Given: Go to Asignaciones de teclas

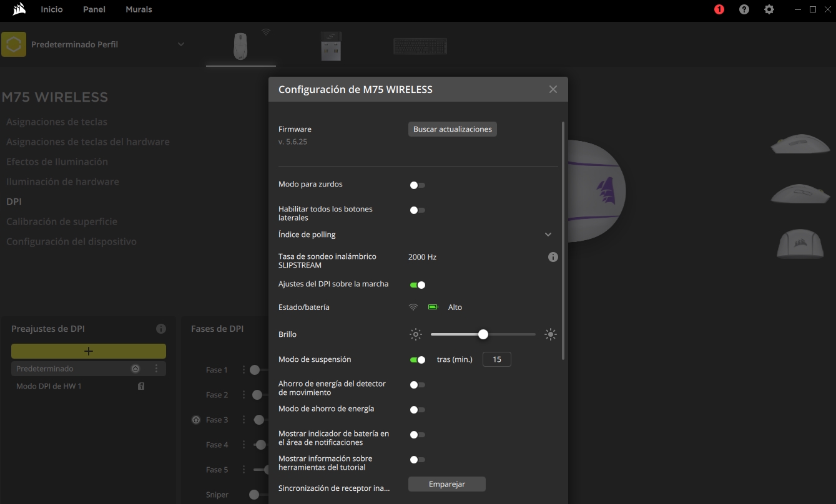Looking at the screenshot, I should point(57,122).
